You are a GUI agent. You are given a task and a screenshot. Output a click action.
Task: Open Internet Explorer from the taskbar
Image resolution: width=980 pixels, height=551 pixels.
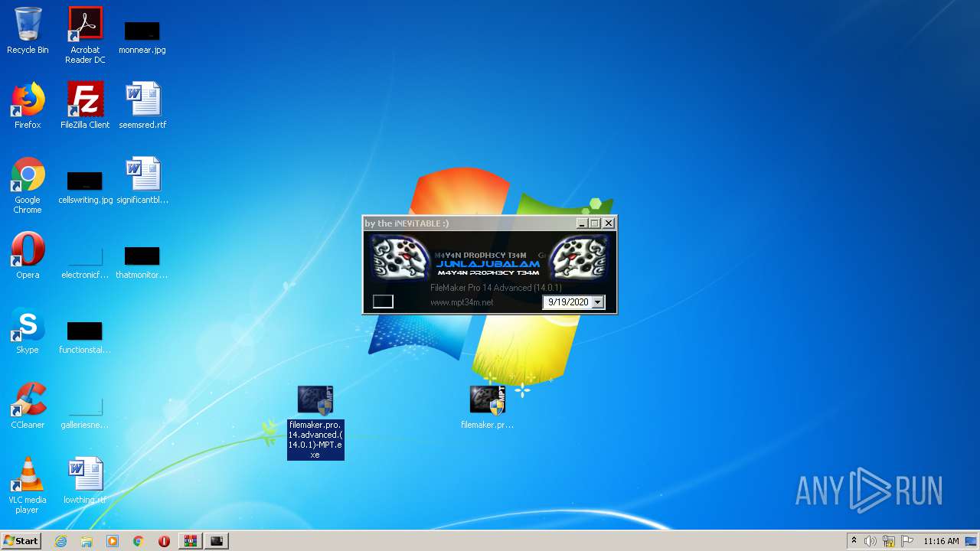coord(60,541)
